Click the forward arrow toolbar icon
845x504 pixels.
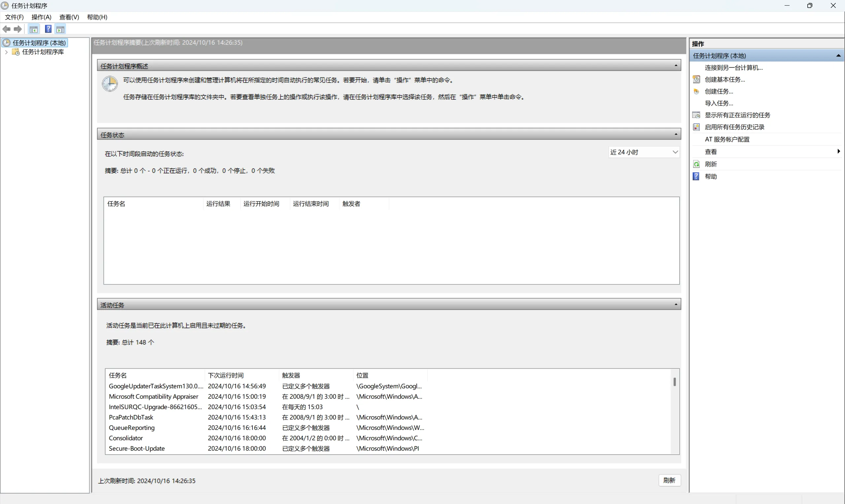[x=18, y=29]
